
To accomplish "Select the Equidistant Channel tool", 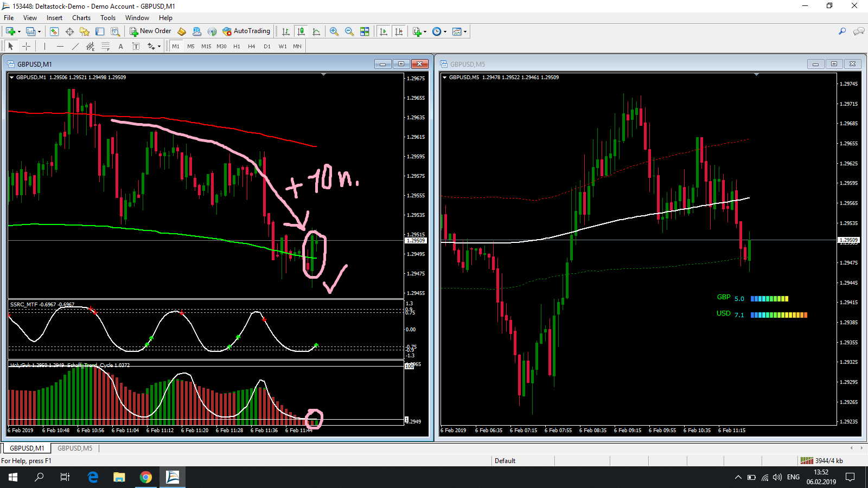I will [x=90, y=47].
